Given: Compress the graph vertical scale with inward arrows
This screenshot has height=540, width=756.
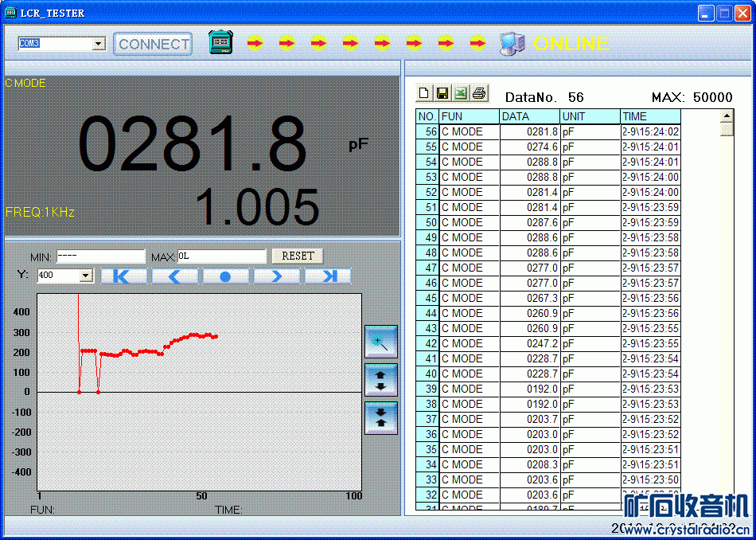Looking at the screenshot, I should (x=380, y=417).
